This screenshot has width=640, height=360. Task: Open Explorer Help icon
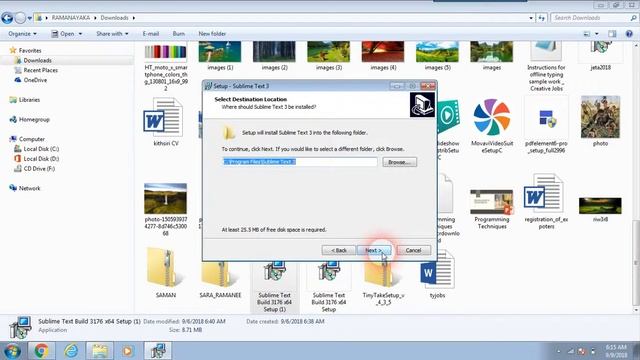pos(629,34)
